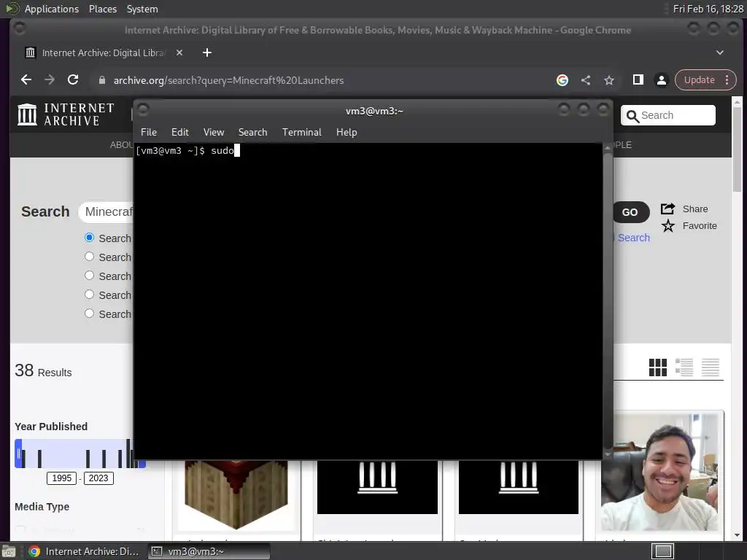Open the Terminal menu in terminal
747x560 pixels.
point(301,133)
